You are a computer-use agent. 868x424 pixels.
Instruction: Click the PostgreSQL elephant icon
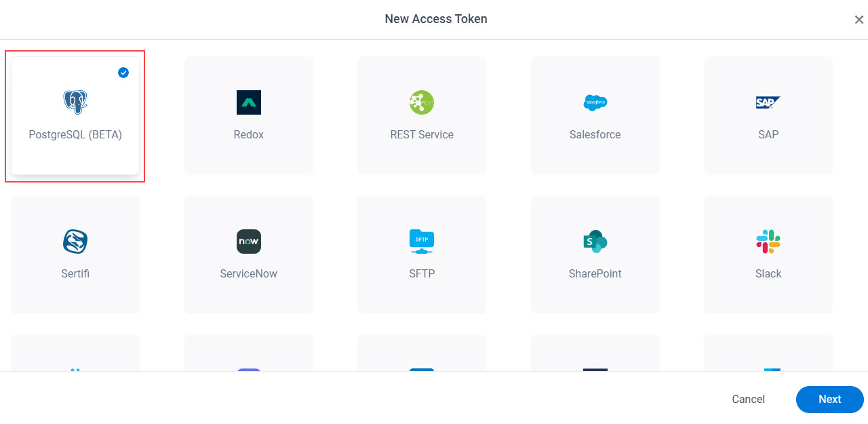click(75, 102)
